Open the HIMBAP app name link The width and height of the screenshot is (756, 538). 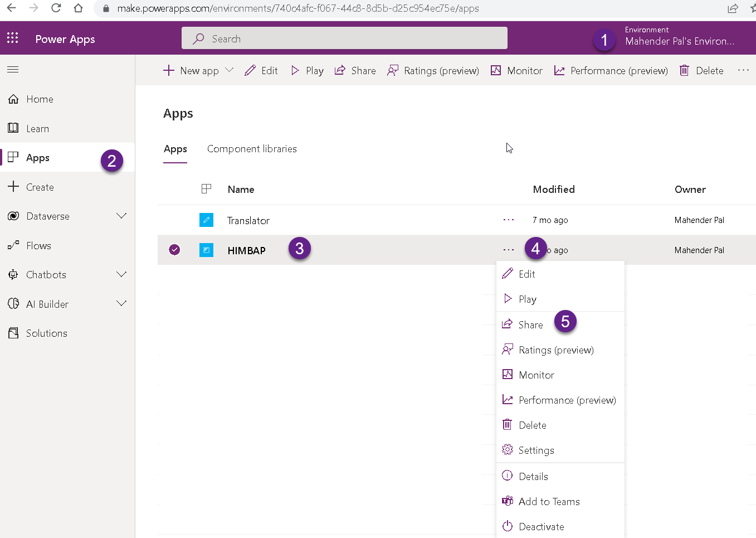tap(246, 250)
